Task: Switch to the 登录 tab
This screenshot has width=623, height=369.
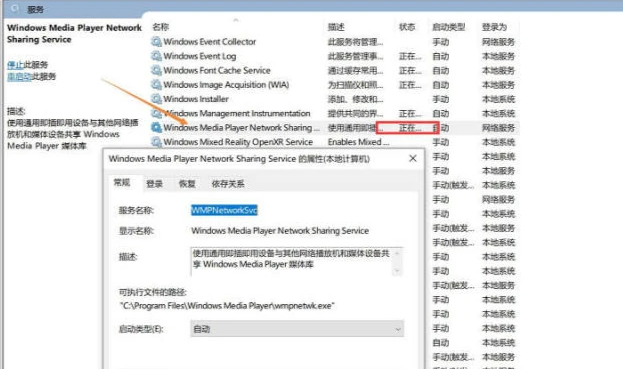Action: (x=155, y=184)
